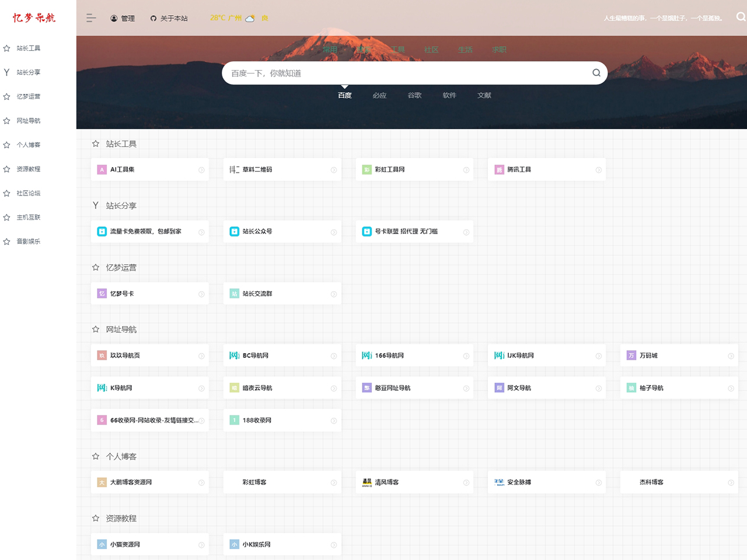Open the top-right search icon
Image resolution: width=747 pixels, height=560 pixels.
pos(740,17)
